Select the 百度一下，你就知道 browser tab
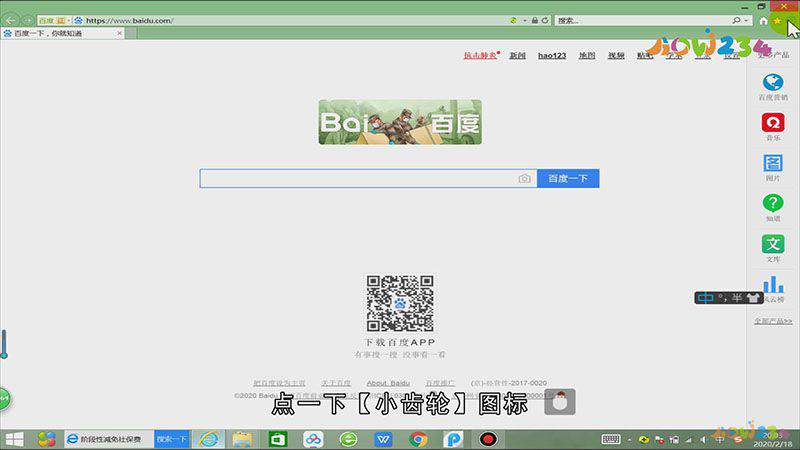This screenshot has width=800, height=450. click(x=62, y=33)
